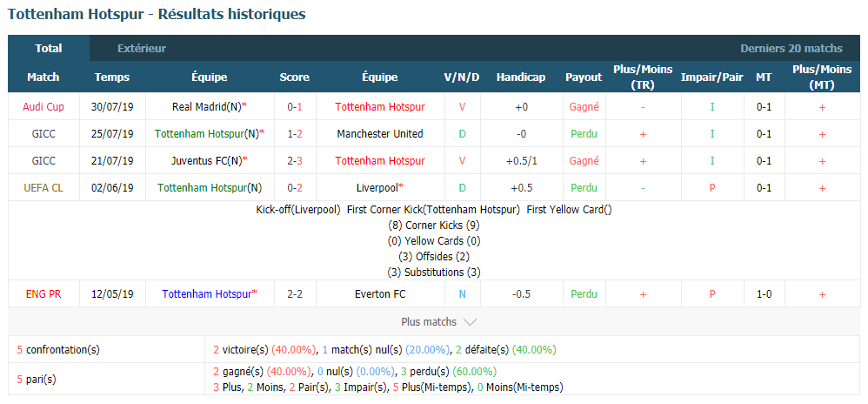868x404 pixels.
Task: Open the UEFA CL competition link
Action: (x=43, y=188)
